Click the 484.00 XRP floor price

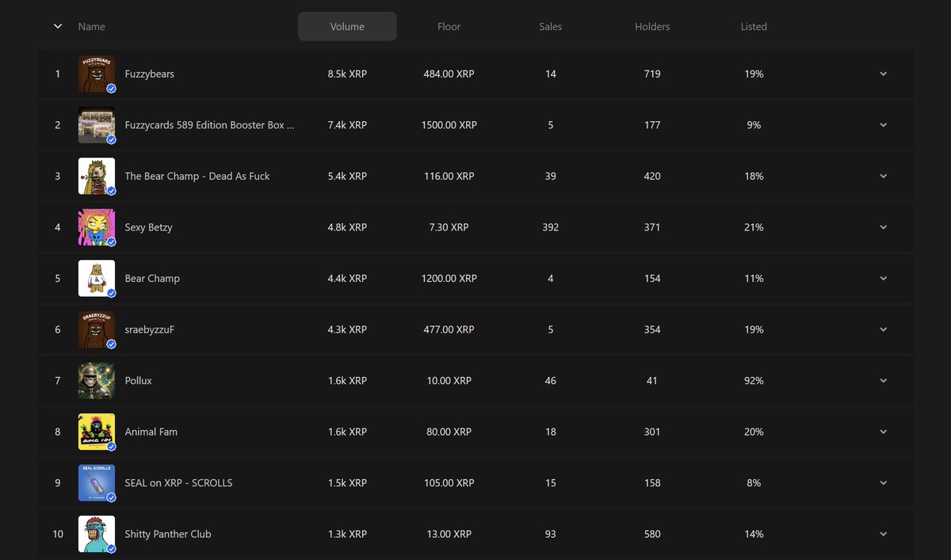click(x=449, y=74)
